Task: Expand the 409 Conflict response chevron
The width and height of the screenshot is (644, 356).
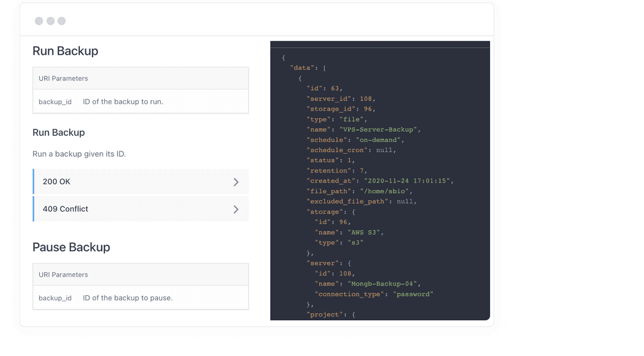Action: tap(236, 209)
